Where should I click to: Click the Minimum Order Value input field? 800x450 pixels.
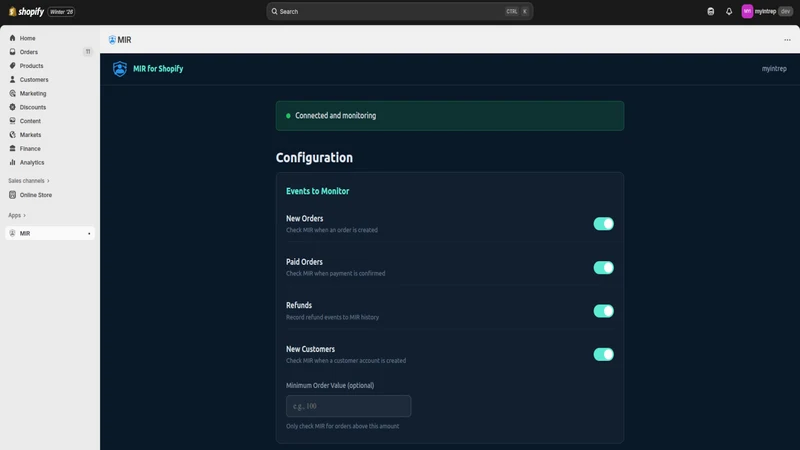[x=348, y=406]
